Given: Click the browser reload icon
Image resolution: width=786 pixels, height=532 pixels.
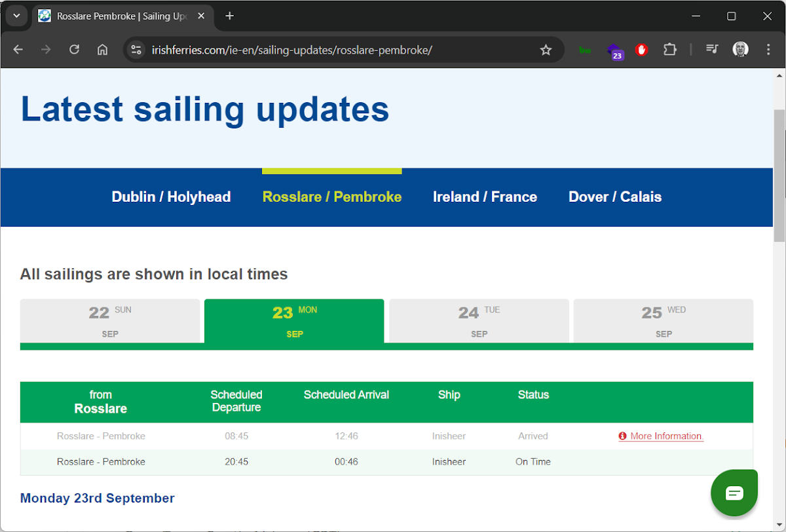Looking at the screenshot, I should click(x=74, y=50).
